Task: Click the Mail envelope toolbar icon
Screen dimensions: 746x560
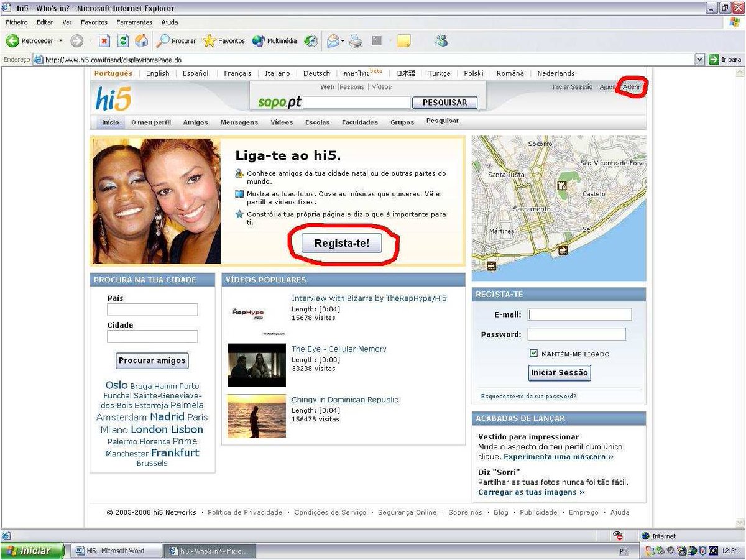Action: point(333,41)
